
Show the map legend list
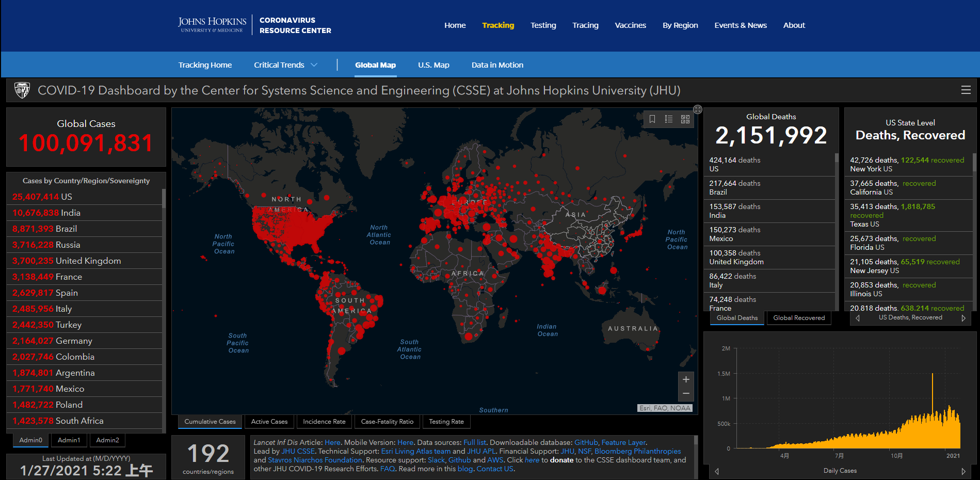669,119
